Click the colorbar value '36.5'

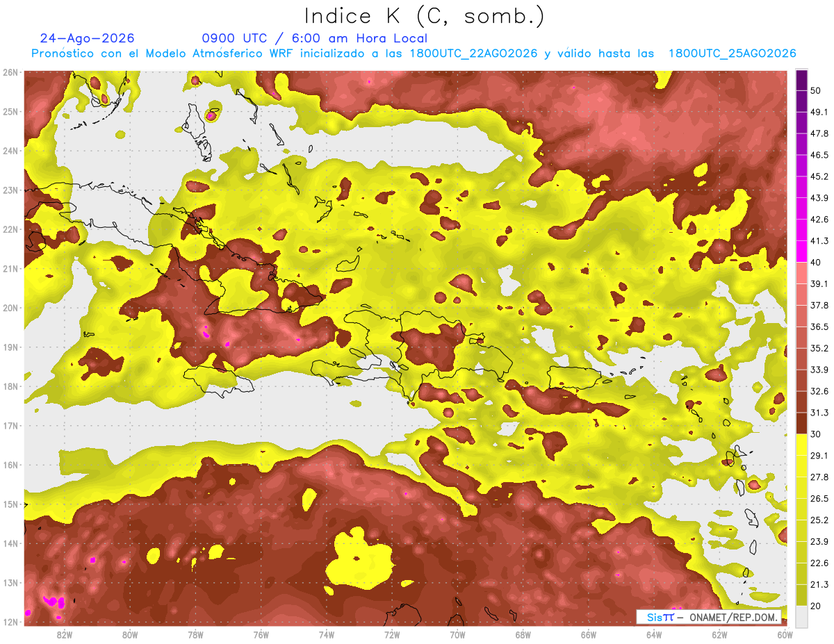tap(820, 327)
